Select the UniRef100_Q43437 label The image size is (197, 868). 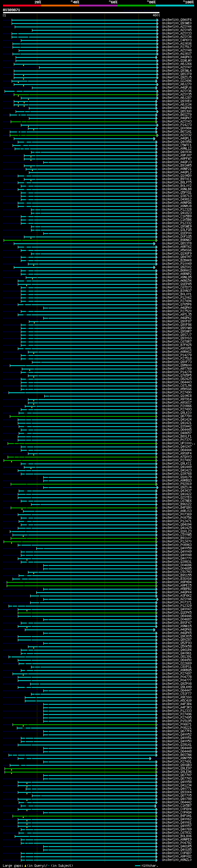[177, 491]
